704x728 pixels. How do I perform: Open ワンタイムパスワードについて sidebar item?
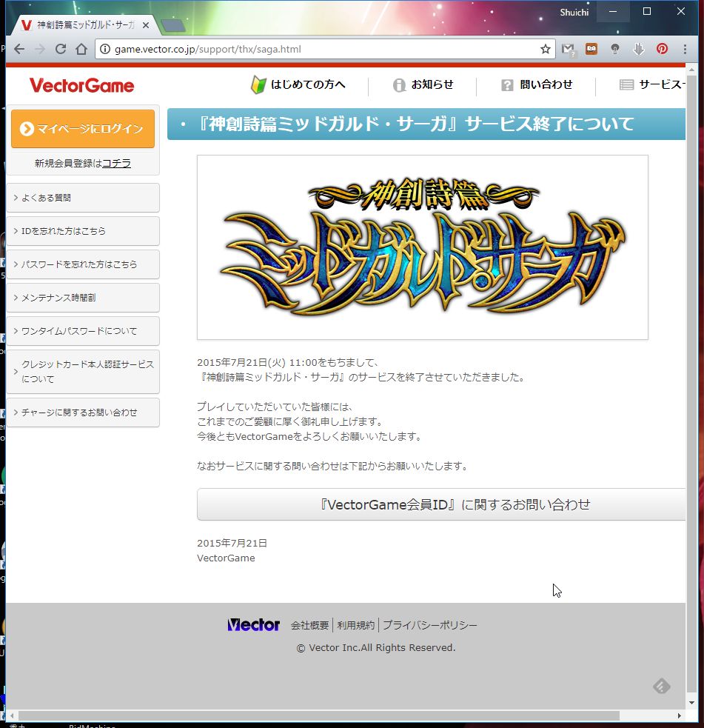(83, 331)
